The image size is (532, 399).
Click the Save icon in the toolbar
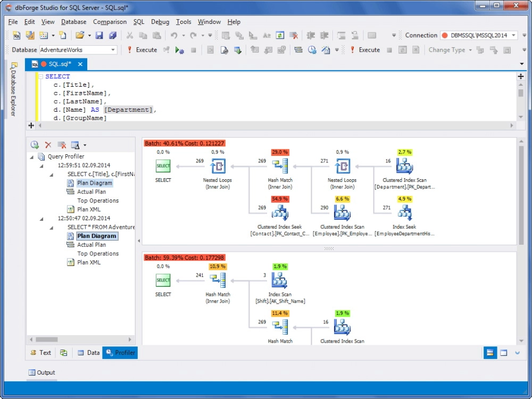click(x=99, y=36)
